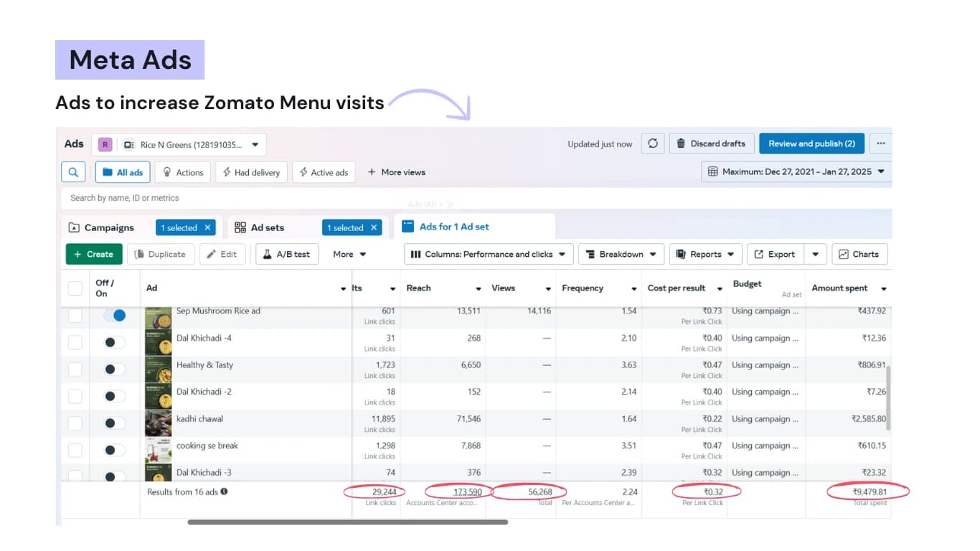Open the Reports dropdown

706,254
